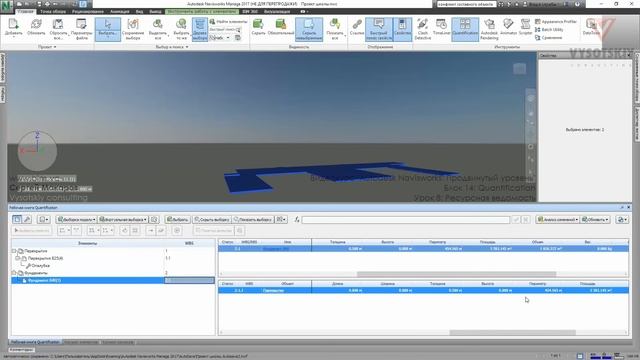
Task: Click the ViewCube home icon in the viewport
Action: point(519,69)
